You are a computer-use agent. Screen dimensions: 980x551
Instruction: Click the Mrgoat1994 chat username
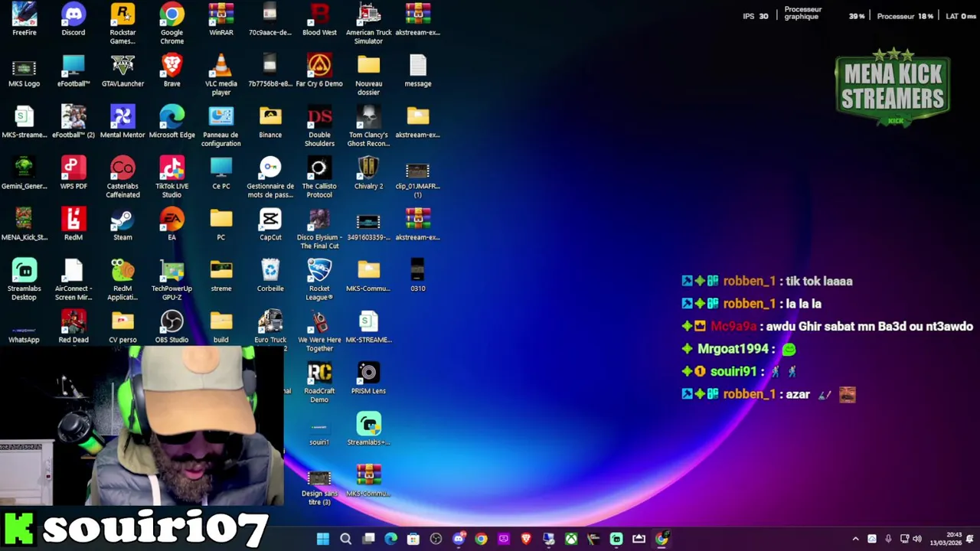click(733, 349)
